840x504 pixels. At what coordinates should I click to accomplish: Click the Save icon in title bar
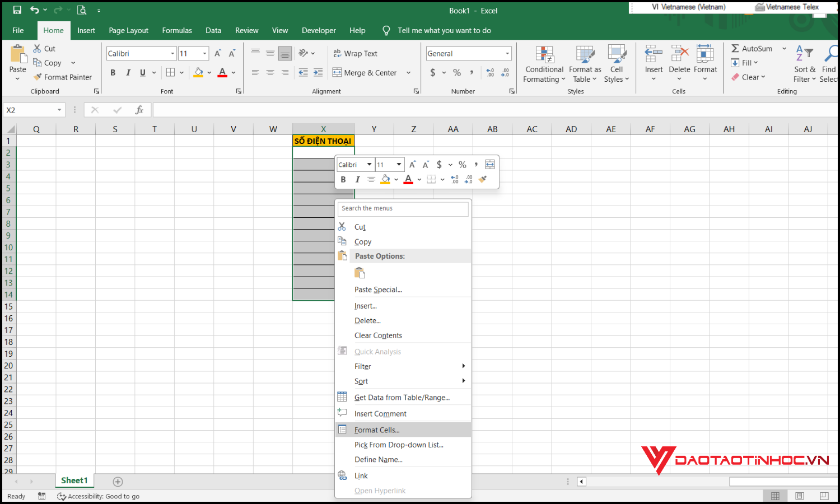click(x=17, y=10)
